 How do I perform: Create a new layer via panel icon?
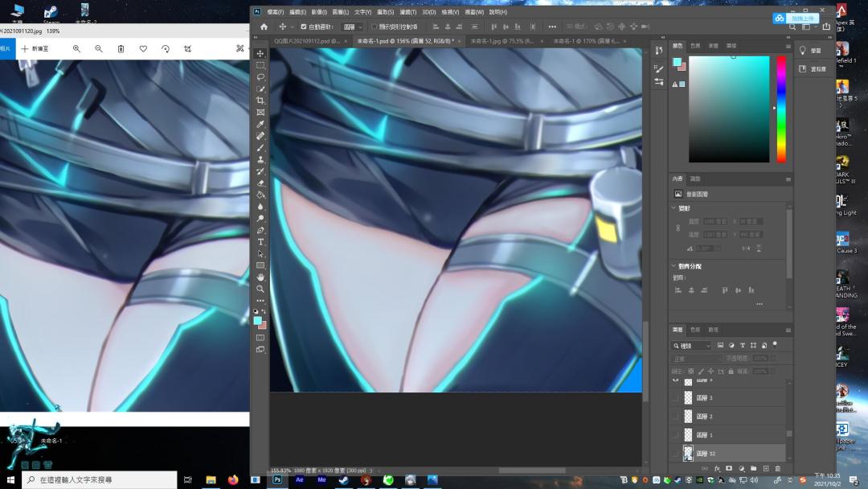click(x=766, y=469)
